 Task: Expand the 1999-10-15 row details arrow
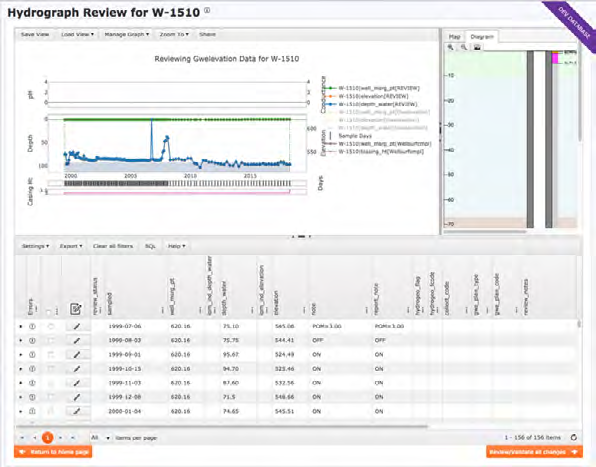pos(21,369)
